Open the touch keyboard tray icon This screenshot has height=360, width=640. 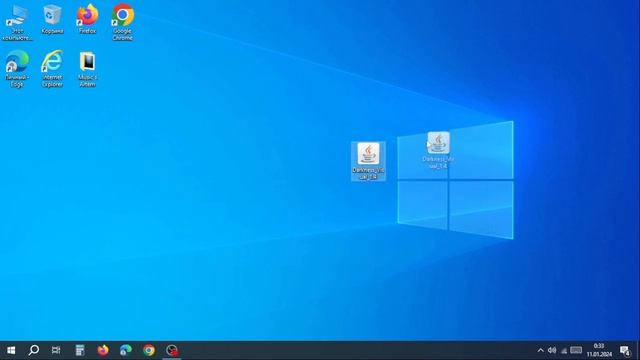click(576, 350)
